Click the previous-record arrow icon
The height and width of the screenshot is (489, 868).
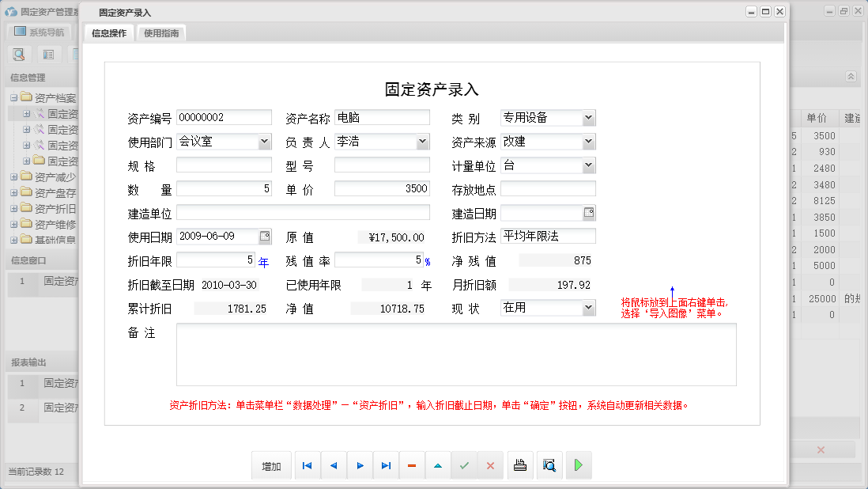tap(333, 465)
